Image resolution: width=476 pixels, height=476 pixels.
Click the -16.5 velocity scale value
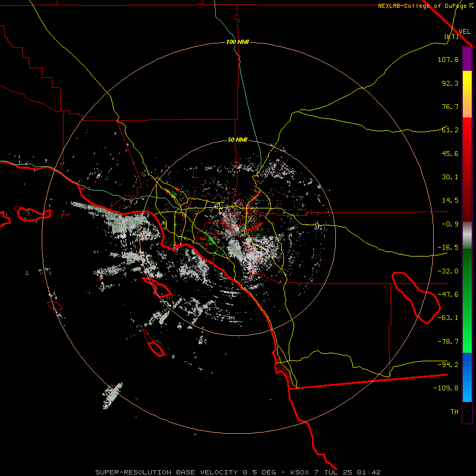(448, 248)
